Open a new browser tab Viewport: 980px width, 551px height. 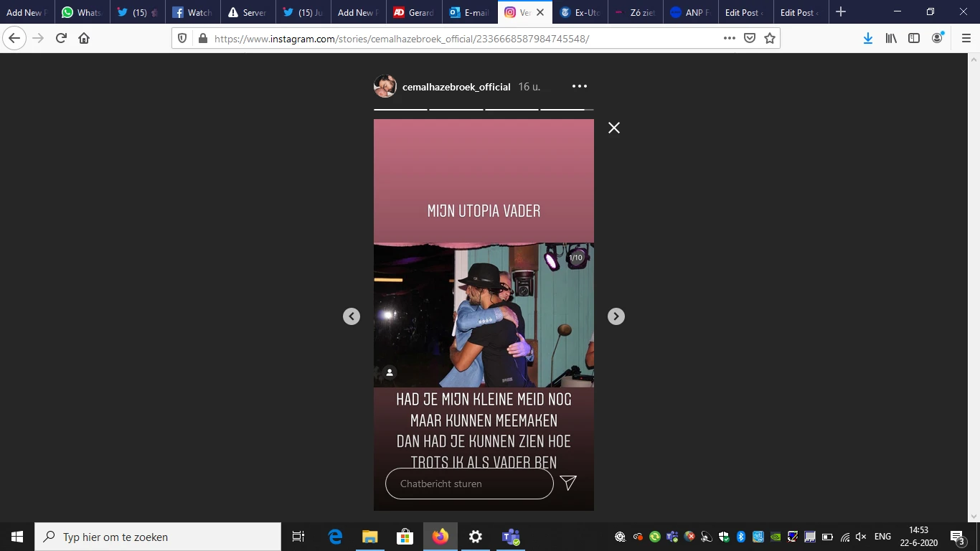point(841,12)
